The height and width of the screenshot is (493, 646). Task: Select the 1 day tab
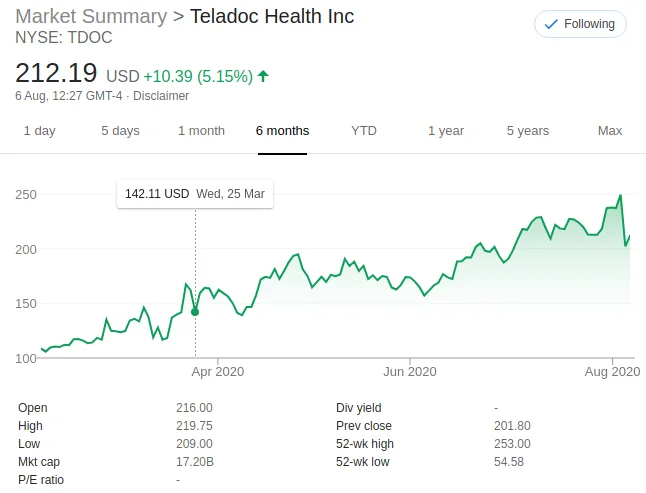coord(39,131)
